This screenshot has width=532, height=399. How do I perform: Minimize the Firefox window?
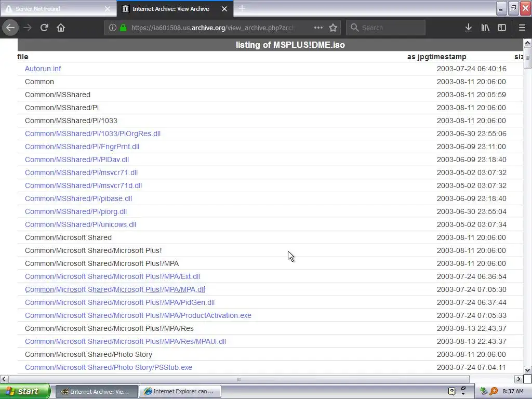(501, 8)
